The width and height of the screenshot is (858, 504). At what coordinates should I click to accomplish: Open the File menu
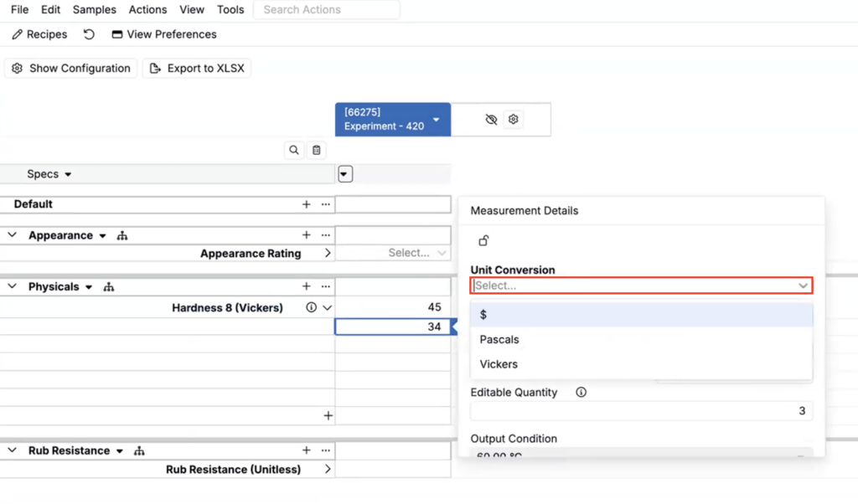click(20, 10)
